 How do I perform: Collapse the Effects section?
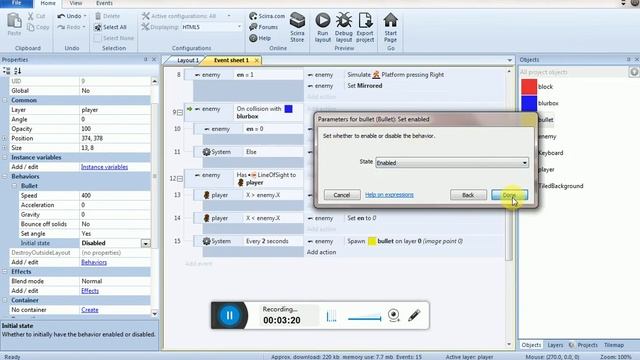pyautogui.click(x=5, y=271)
